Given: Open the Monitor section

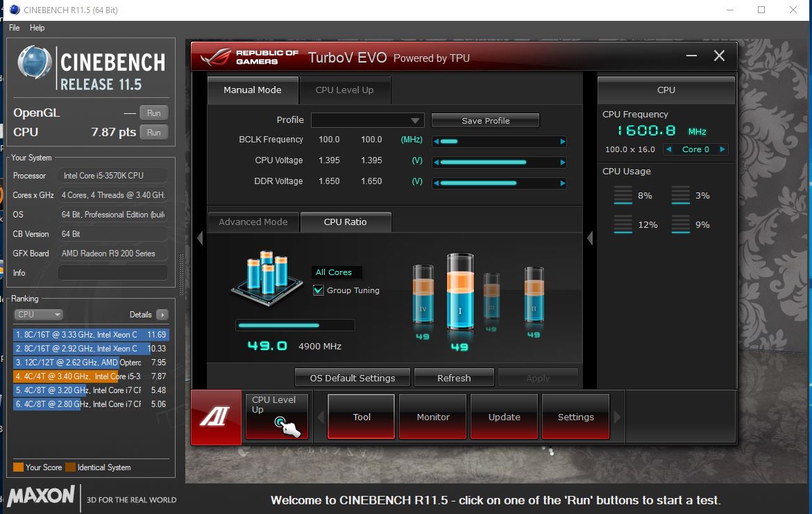Looking at the screenshot, I should (433, 417).
